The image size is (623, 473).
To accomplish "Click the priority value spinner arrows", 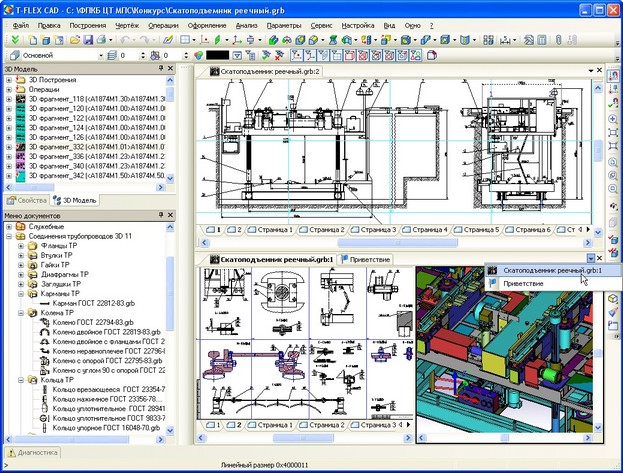I will point(186,55).
